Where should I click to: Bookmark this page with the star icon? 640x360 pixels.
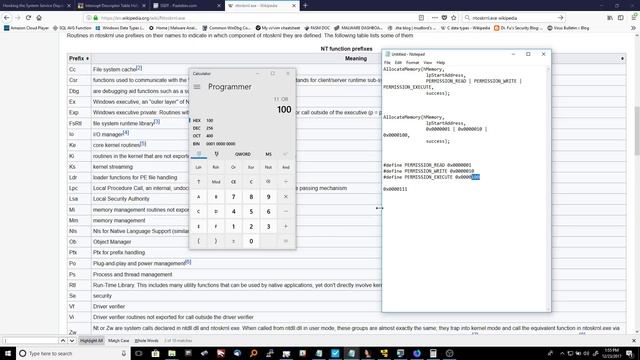tap(453, 18)
